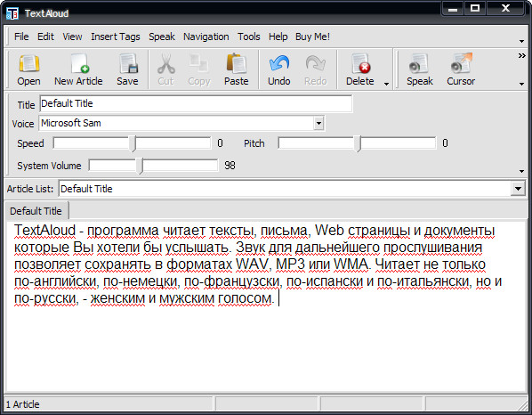The height and width of the screenshot is (415, 532).
Task: Open the speak toolbar options arrow
Action: (x=522, y=84)
